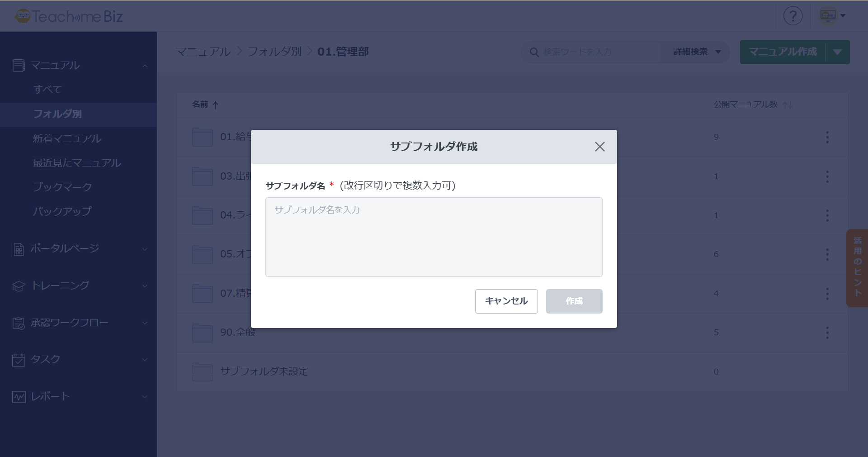
Task: Expand the マニュアル作成 dropdown arrow
Action: point(838,52)
